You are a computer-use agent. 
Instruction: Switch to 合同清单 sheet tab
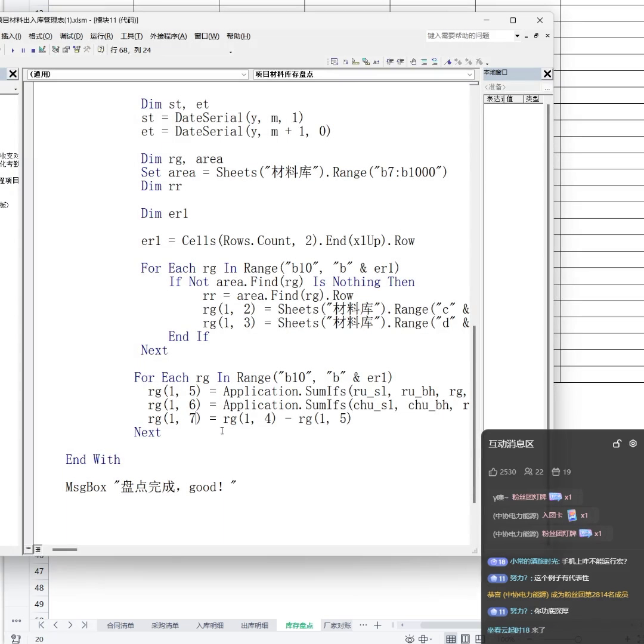(120, 625)
